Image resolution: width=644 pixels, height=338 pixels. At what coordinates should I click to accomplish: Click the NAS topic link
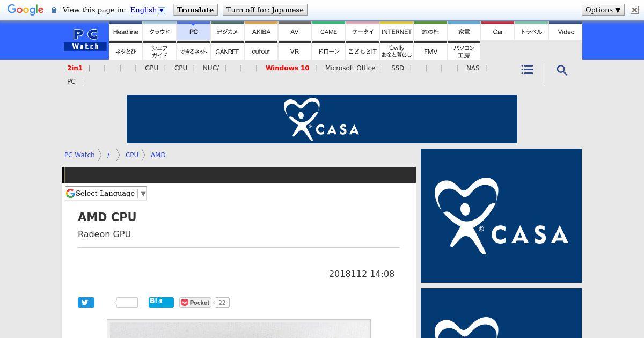473,68
